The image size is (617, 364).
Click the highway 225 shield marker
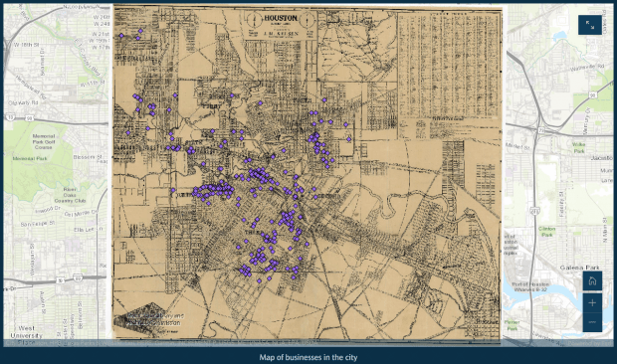(534, 212)
